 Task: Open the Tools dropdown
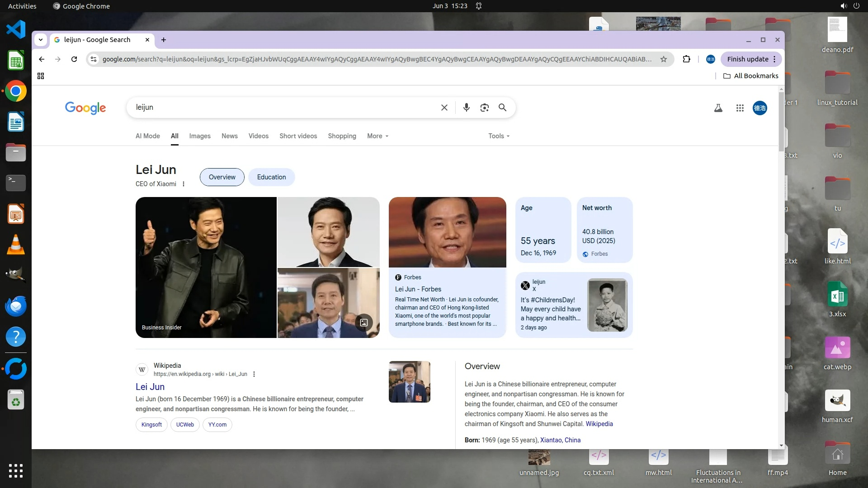point(499,136)
